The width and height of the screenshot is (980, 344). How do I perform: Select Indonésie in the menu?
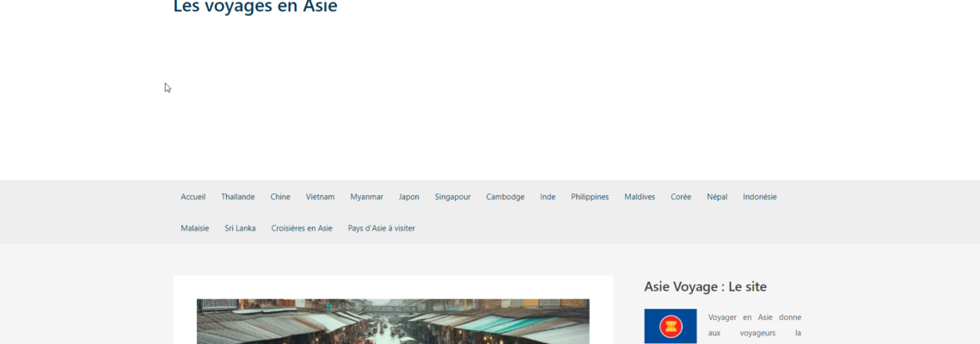click(760, 196)
